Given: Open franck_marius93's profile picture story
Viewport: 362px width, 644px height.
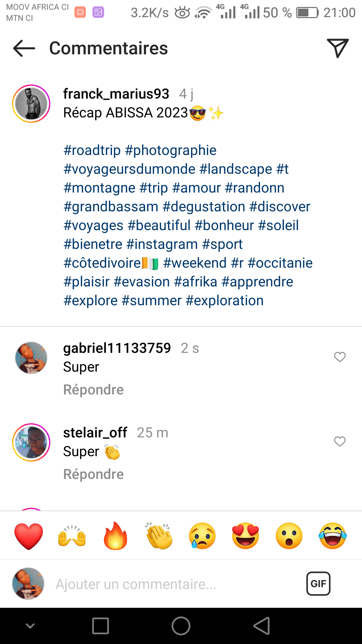Looking at the screenshot, I should [31, 104].
